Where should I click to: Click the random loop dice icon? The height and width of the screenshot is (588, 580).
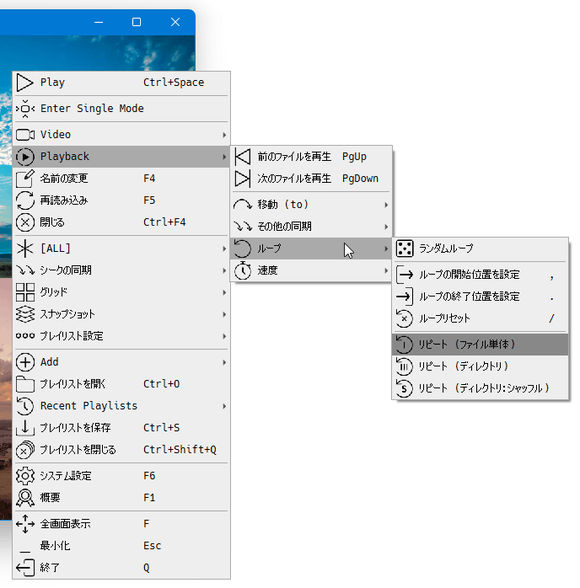405,248
